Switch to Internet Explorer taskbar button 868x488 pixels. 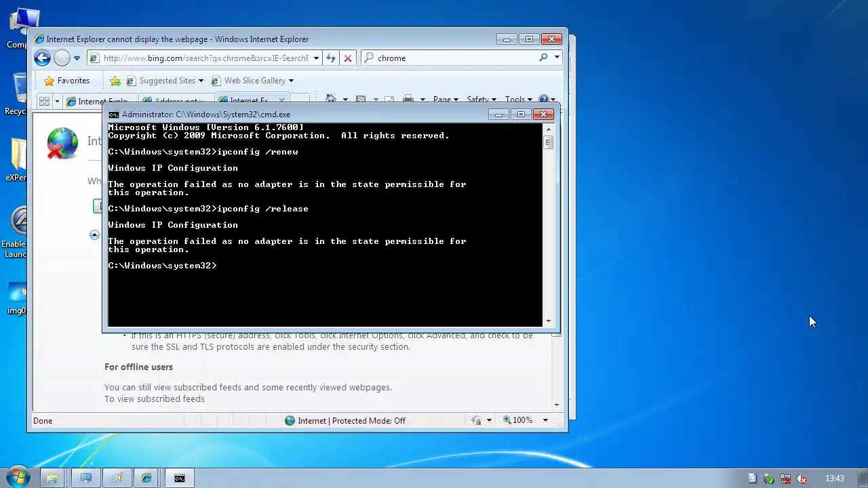tap(146, 478)
